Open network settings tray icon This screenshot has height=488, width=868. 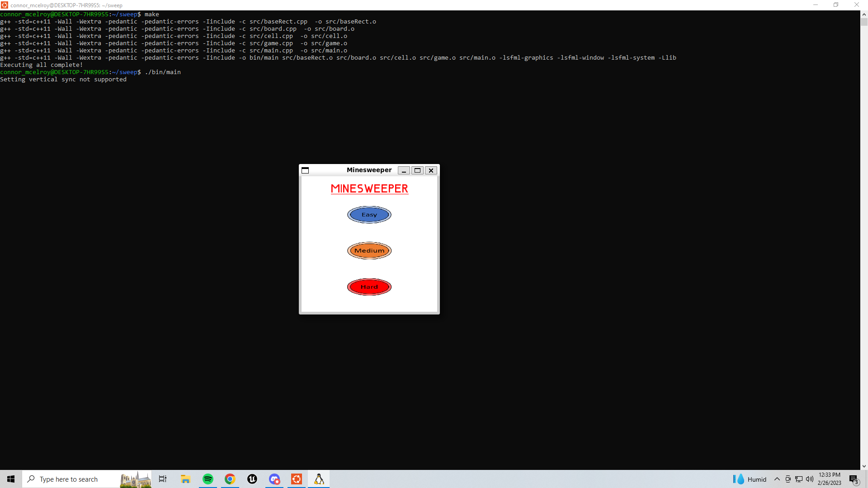tap(799, 479)
